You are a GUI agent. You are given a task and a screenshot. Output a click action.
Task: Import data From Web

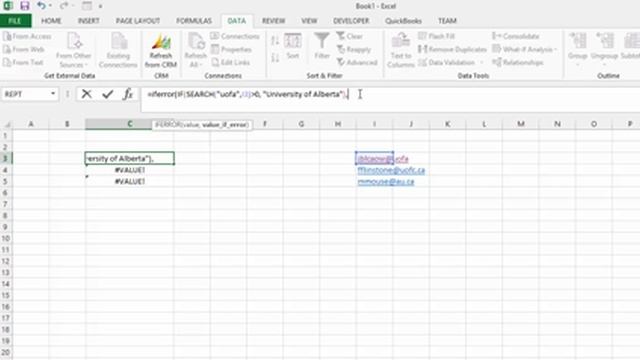point(24,49)
